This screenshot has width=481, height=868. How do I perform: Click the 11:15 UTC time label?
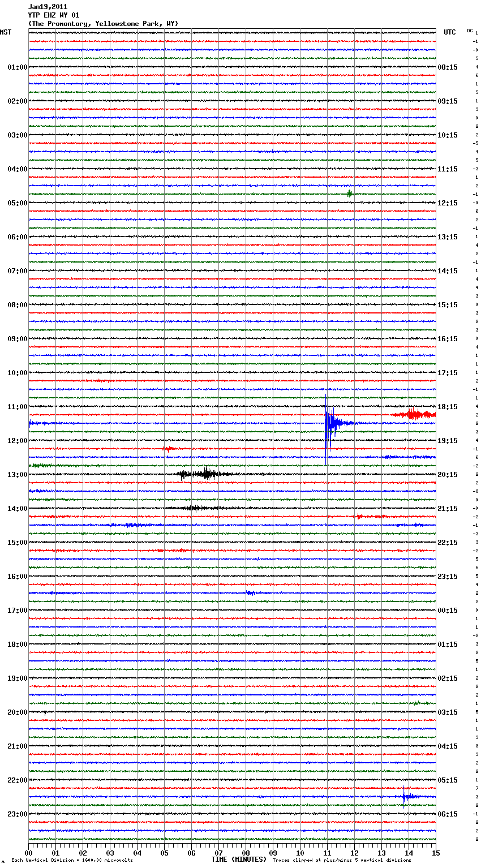pyautogui.click(x=447, y=169)
